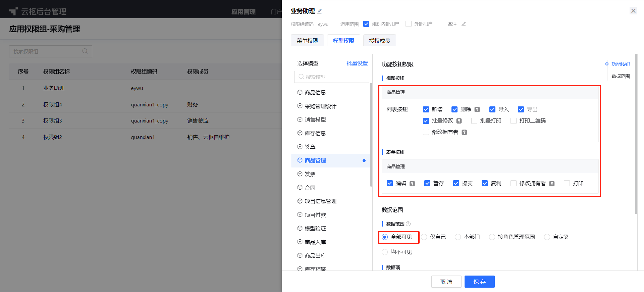
Task: Click the 保存 button
Action: pos(479,282)
